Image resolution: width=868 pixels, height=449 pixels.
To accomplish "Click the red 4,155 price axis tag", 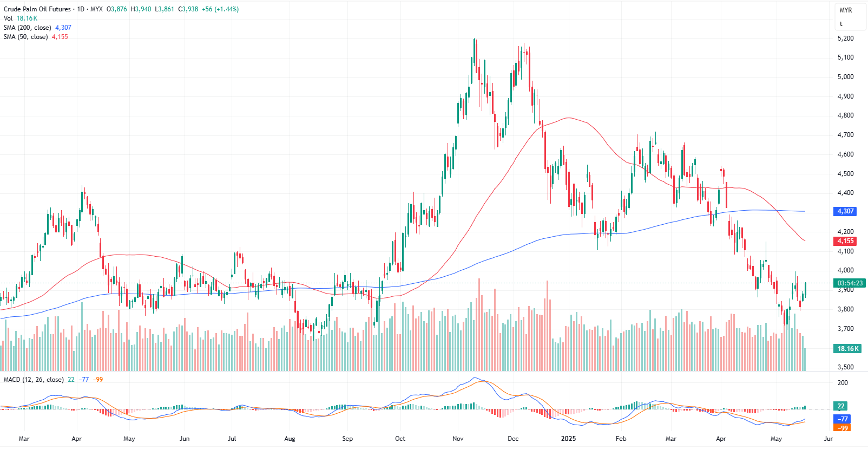I will pyautogui.click(x=845, y=241).
